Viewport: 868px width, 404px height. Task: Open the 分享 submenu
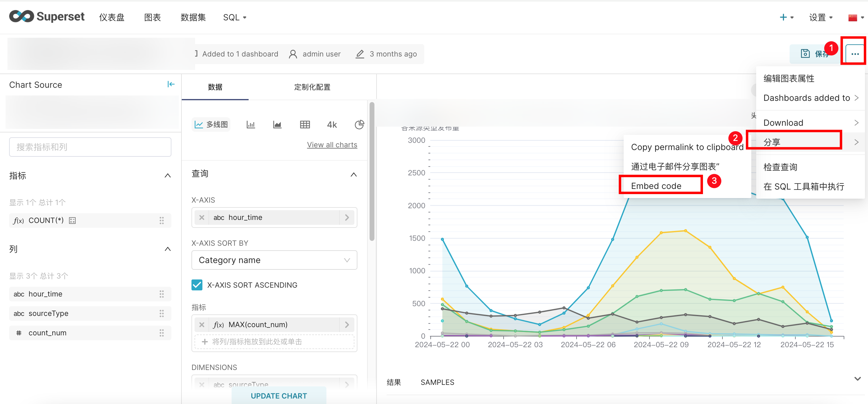coord(811,142)
